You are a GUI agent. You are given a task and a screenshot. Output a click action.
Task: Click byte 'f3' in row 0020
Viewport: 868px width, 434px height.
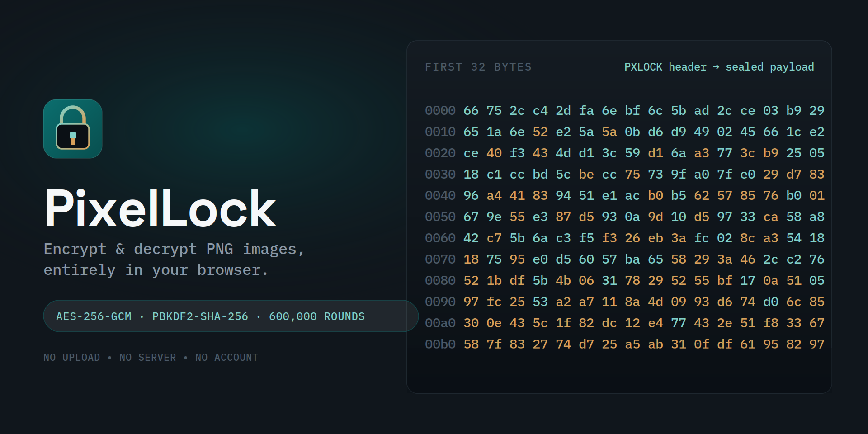pyautogui.click(x=517, y=153)
